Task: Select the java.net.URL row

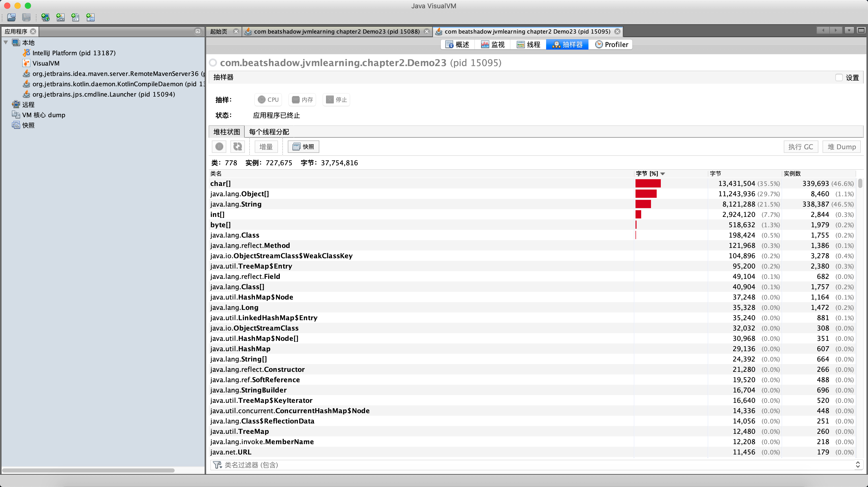Action: [532, 452]
